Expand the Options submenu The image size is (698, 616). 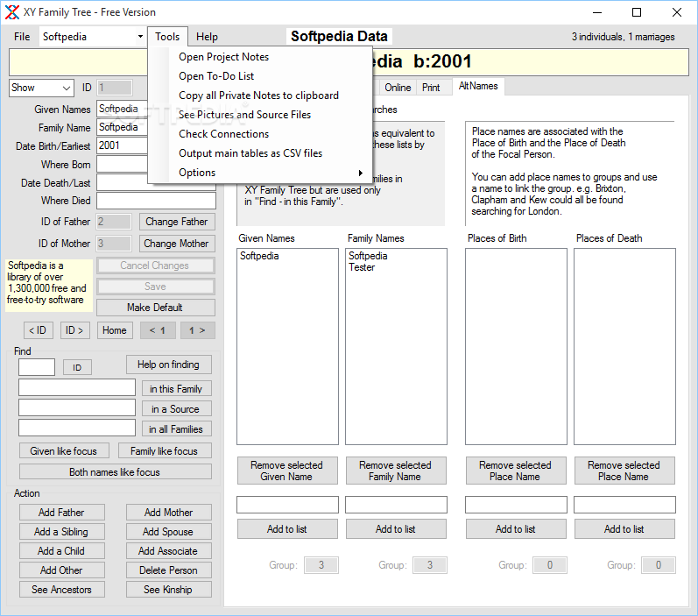260,173
